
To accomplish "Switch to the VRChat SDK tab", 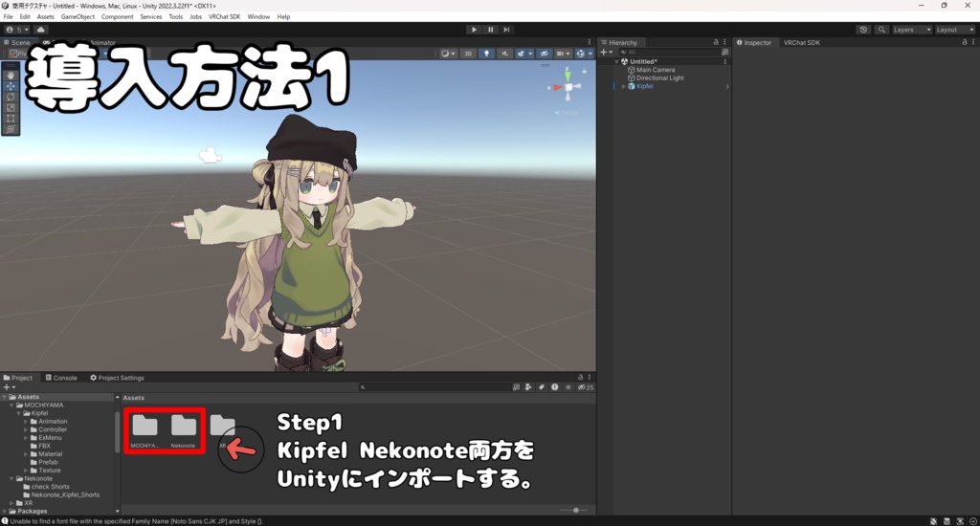I will pos(802,42).
